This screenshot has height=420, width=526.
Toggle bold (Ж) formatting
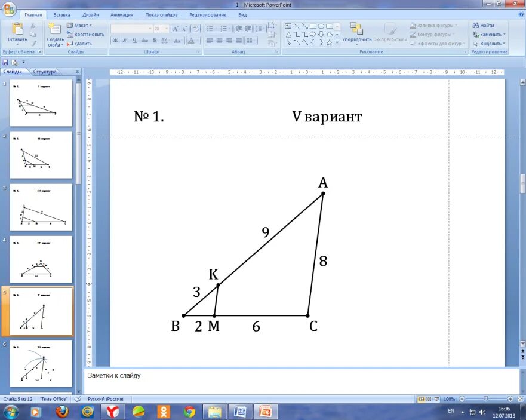point(115,41)
